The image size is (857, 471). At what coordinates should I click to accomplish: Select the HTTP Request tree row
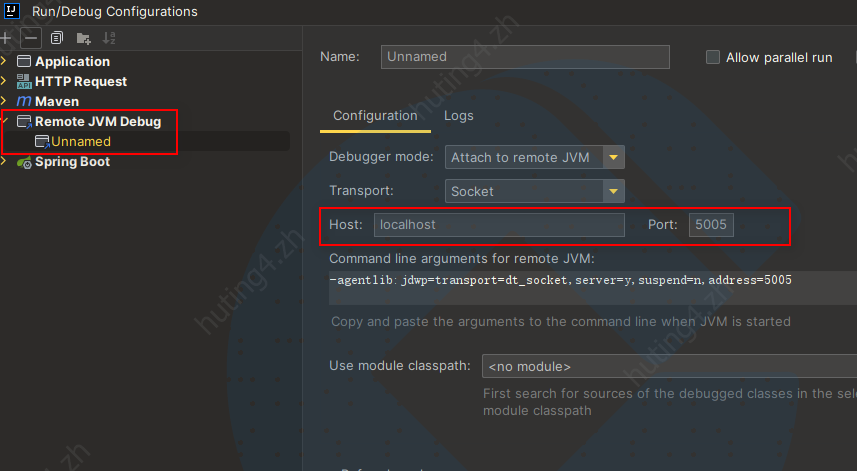pos(81,81)
